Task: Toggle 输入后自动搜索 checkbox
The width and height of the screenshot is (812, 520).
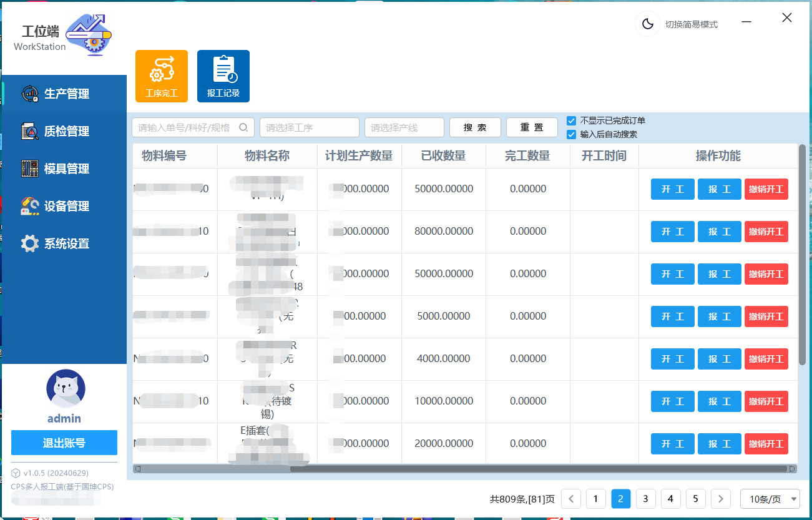Action: [571, 134]
